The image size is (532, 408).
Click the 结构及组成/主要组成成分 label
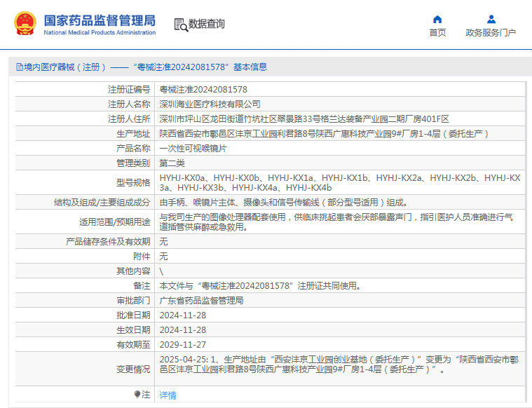tap(102, 203)
